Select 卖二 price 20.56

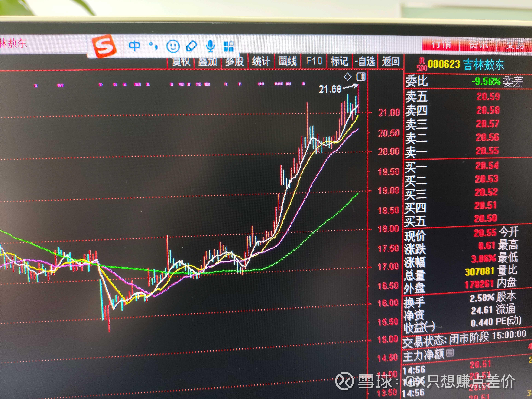pos(487,137)
